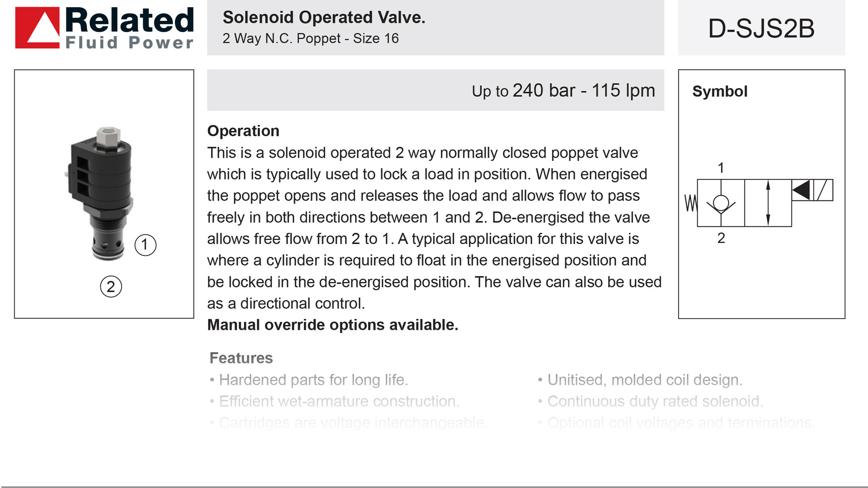The image size is (868, 488).
Task: Click the Related Fluid Power wordmark
Action: click(x=129, y=28)
